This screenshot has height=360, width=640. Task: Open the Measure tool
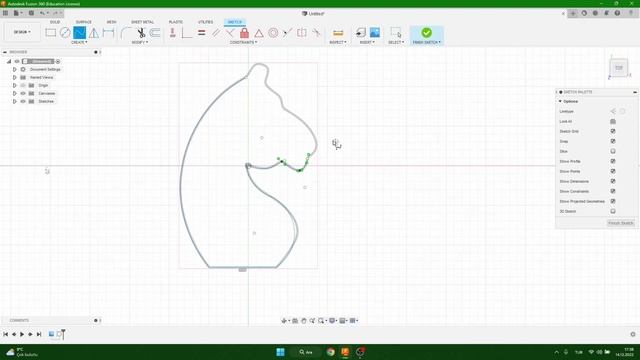(x=338, y=33)
